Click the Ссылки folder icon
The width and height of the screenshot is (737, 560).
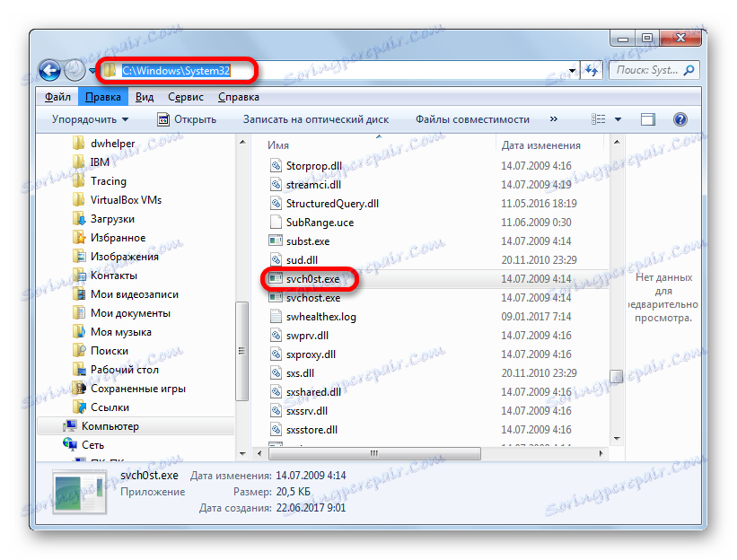(79, 407)
